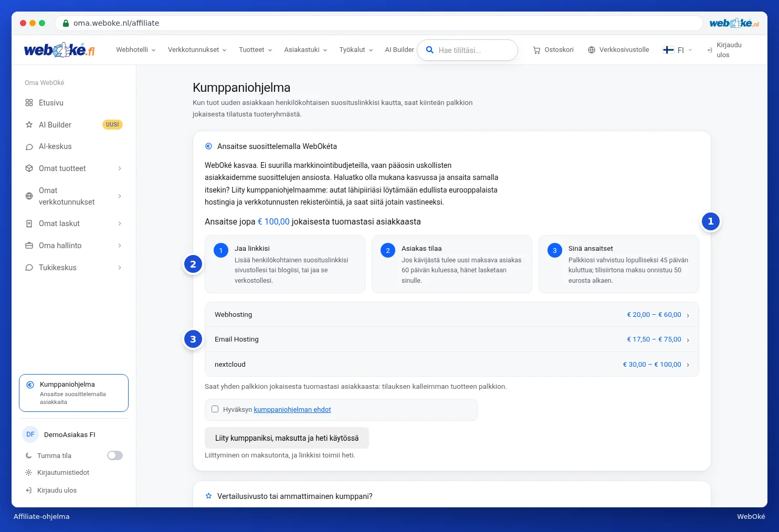The width and height of the screenshot is (779, 532).
Task: Open AI Builder in top navigation
Action: [399, 50]
